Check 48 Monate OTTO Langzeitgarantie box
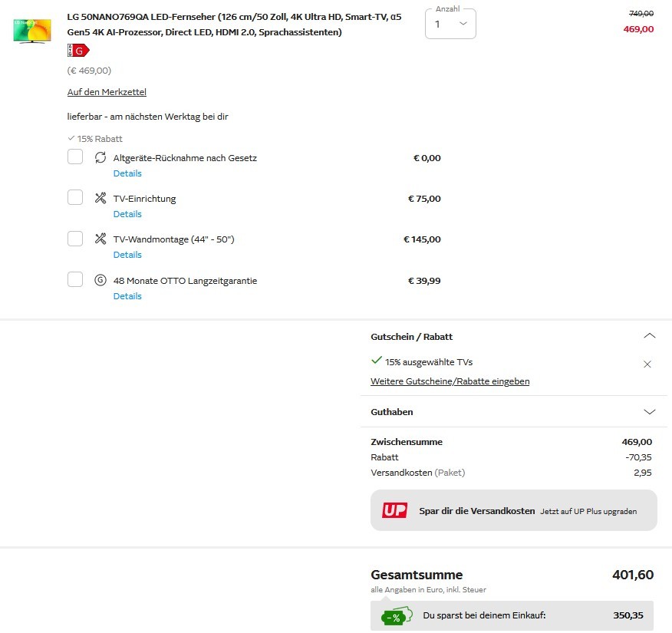 pos(75,279)
